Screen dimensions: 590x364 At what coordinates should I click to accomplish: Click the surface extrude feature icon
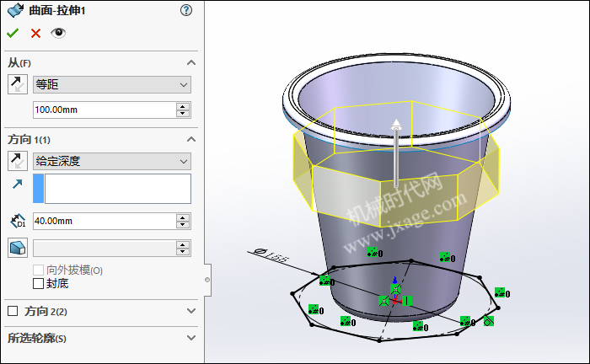pyautogui.click(x=15, y=10)
